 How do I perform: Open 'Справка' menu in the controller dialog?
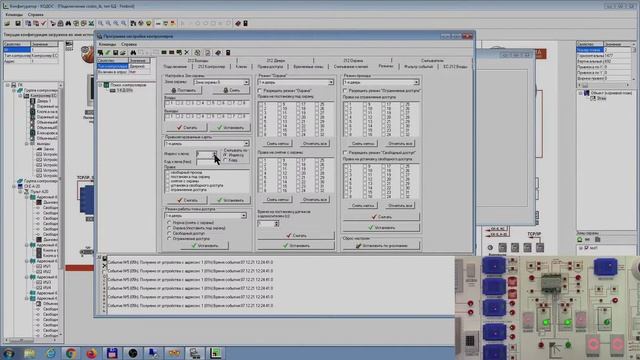[x=129, y=44]
